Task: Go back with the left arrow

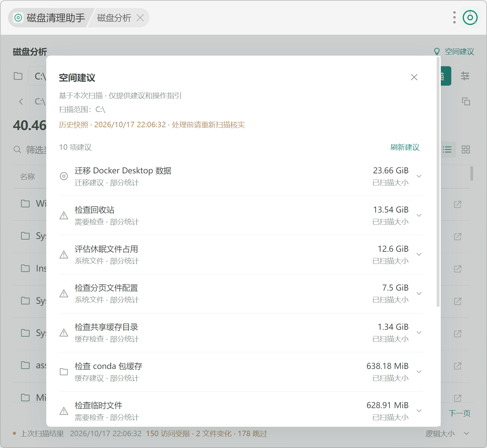Action: tap(21, 101)
